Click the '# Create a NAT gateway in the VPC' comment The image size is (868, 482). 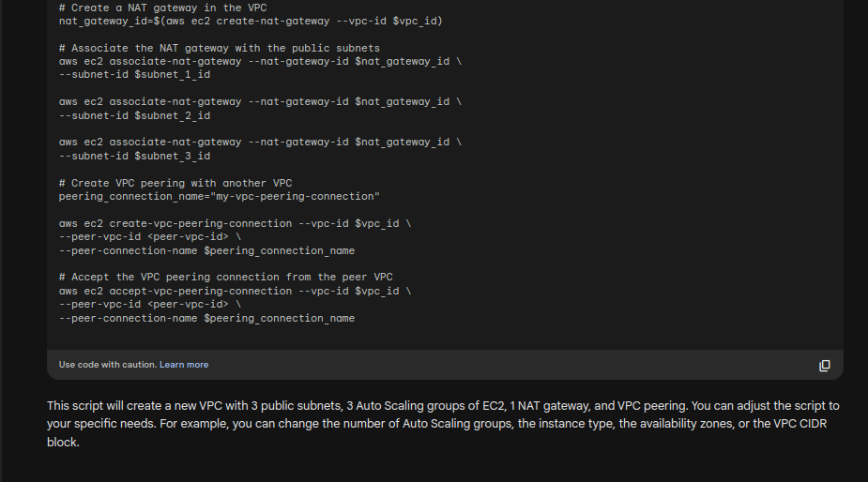[162, 8]
